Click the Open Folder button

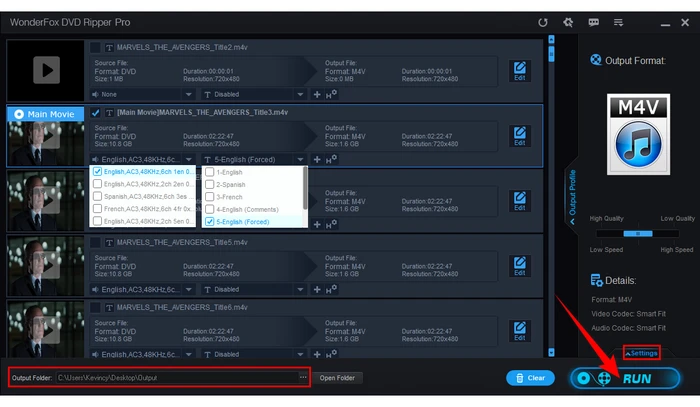337,378
